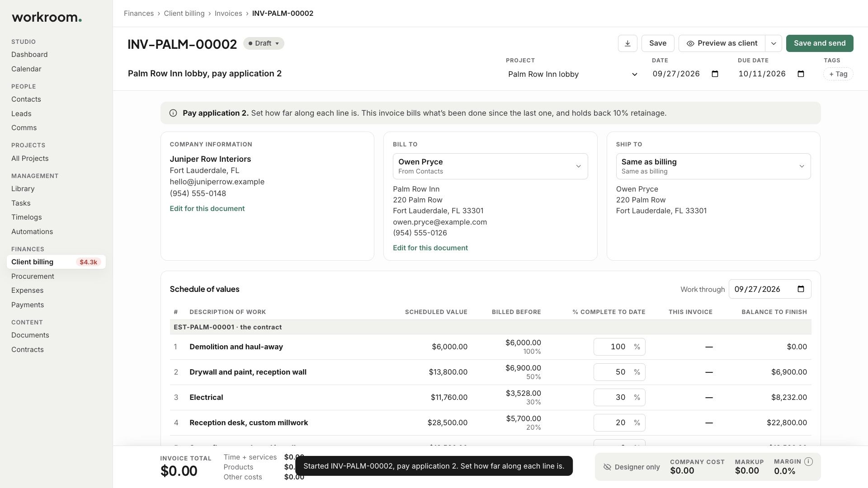The image size is (868, 488).
Task: Click the EST-PALM-00001 · the contract row
Action: pyautogui.click(x=491, y=327)
